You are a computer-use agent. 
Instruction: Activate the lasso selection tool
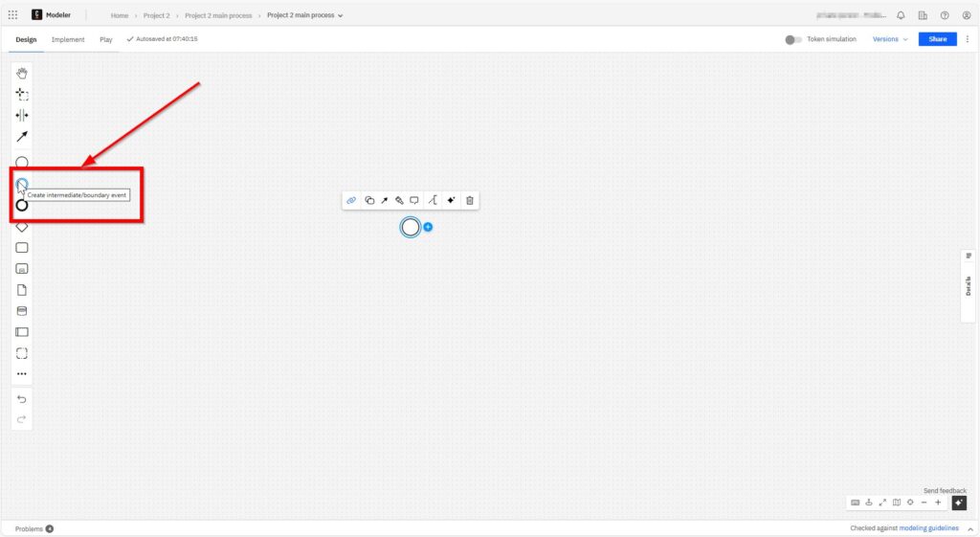(22, 95)
